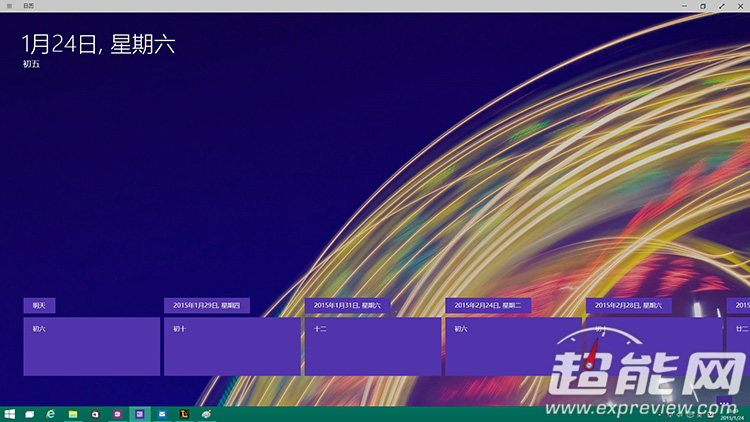Select the 2015年1月31日 星期六 date header
The width and height of the screenshot is (750, 422).
pyautogui.click(x=347, y=305)
